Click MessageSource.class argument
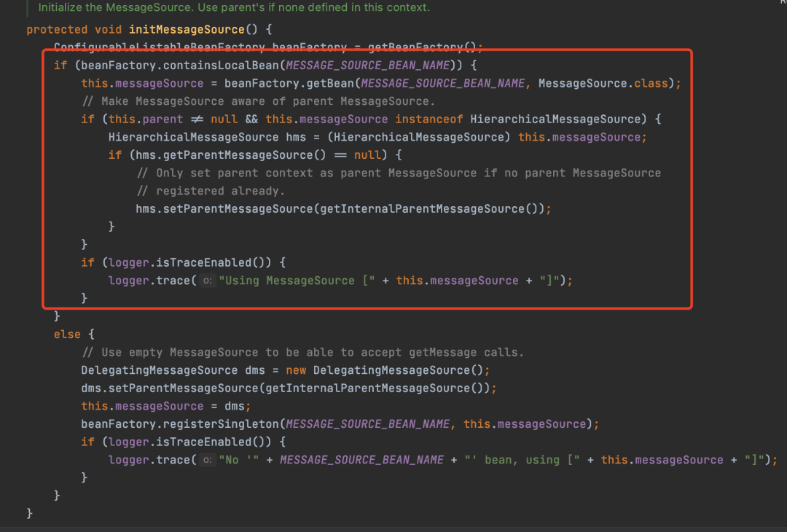The width and height of the screenshot is (787, 532). tap(604, 83)
